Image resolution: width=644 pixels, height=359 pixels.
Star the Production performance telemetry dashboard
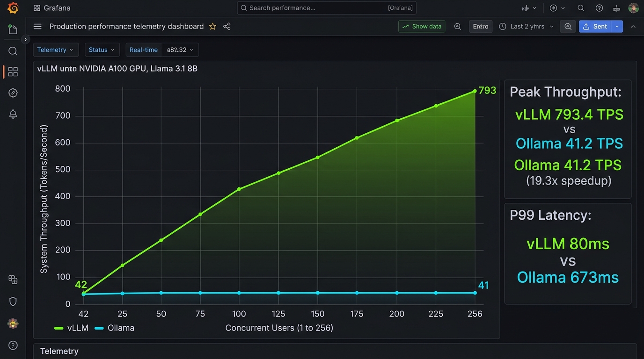tap(212, 27)
